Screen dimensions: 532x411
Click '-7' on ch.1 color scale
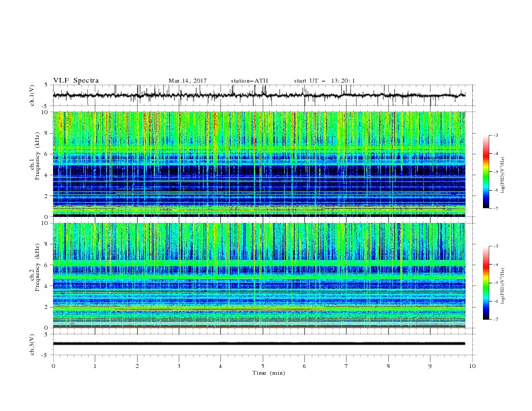(495, 208)
